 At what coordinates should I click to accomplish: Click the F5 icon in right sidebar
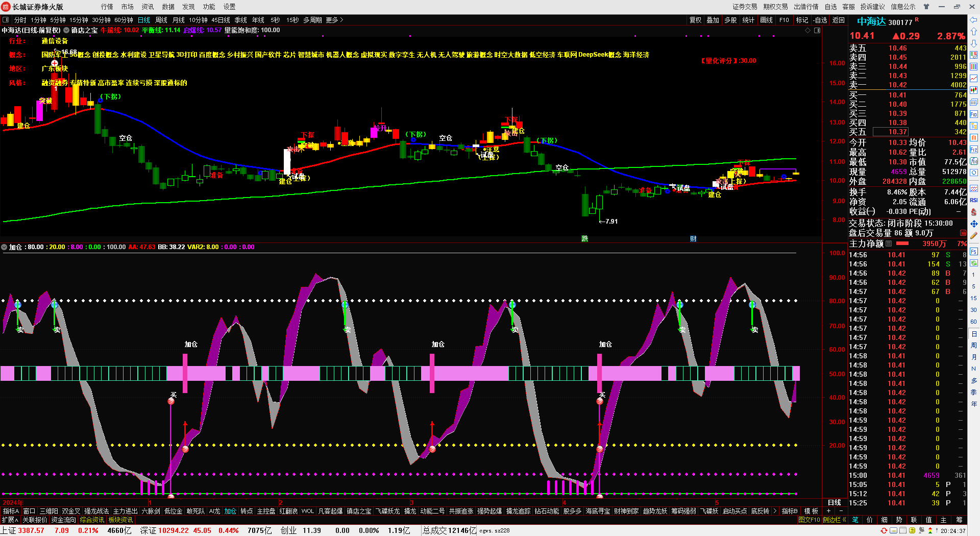pos(974,252)
